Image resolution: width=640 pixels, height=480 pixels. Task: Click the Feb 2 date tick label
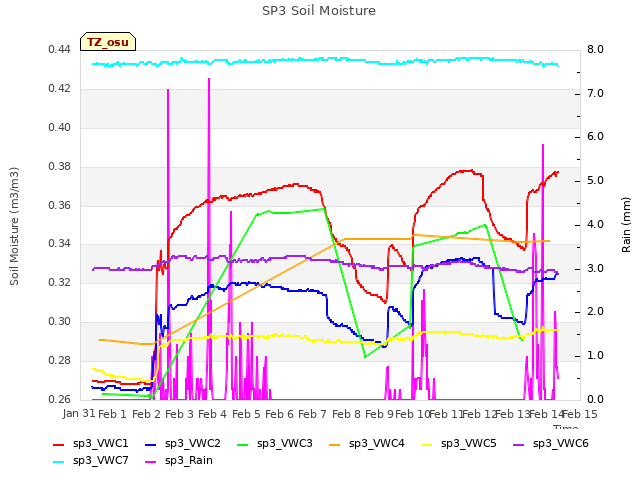[146, 414]
